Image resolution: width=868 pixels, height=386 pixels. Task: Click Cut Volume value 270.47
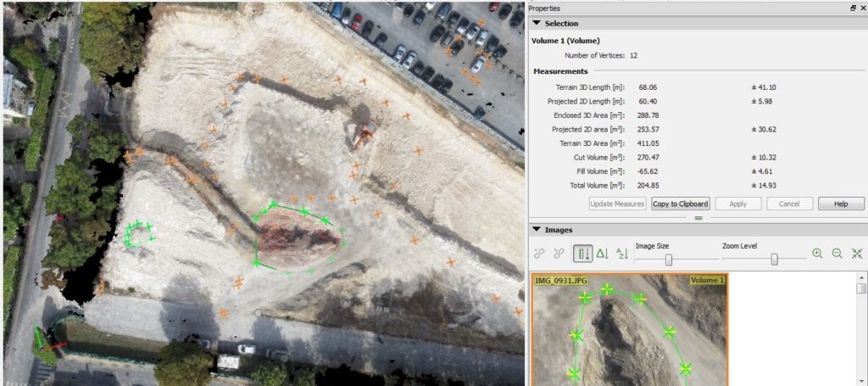pos(648,157)
